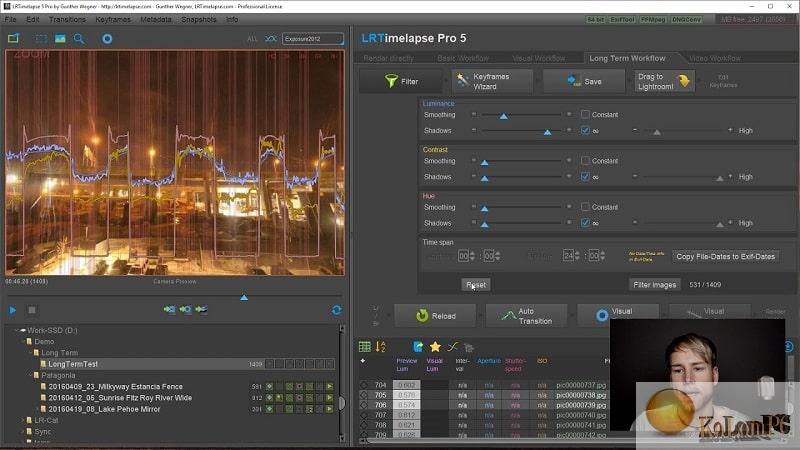Click the Filter button
The height and width of the screenshot is (450, 800).
coord(401,81)
